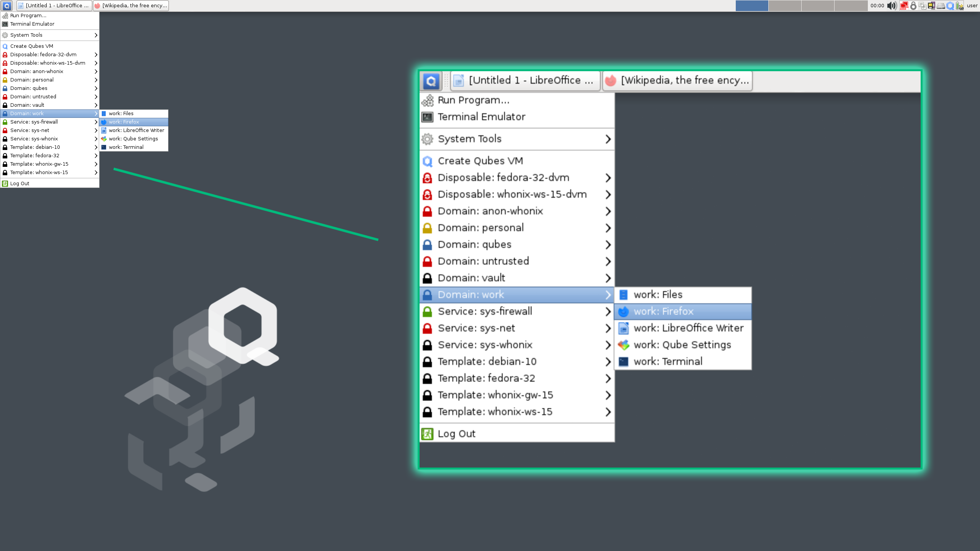
Task: Choose work: Firefox label in the small submenu
Action: [x=124, y=122]
